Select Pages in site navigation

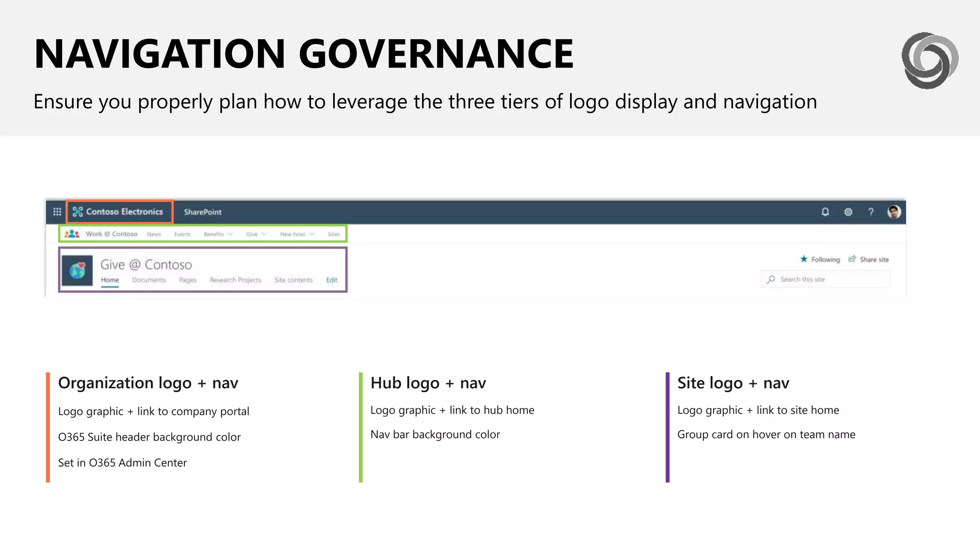(188, 280)
